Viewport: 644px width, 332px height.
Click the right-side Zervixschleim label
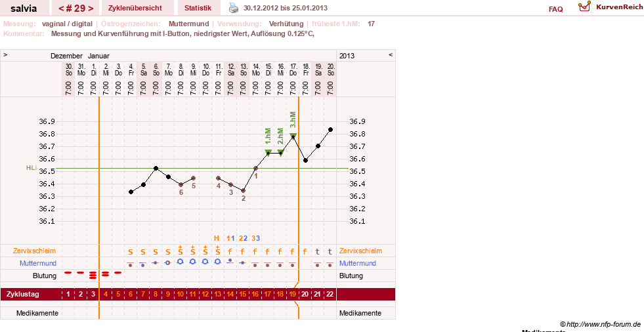click(360, 251)
